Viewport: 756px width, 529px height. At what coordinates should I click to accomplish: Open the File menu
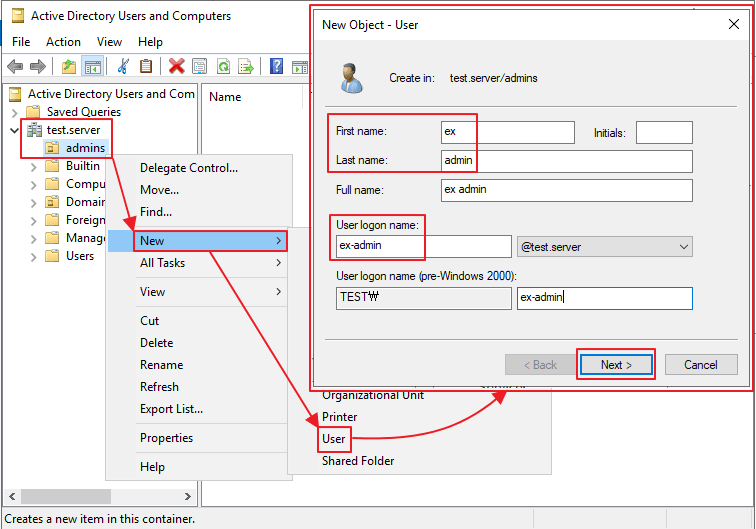point(21,42)
